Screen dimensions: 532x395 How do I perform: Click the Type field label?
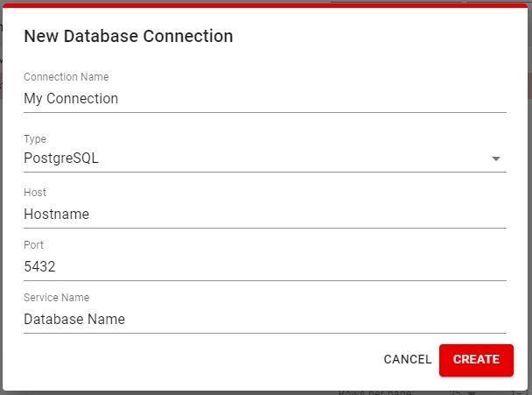[x=35, y=139]
